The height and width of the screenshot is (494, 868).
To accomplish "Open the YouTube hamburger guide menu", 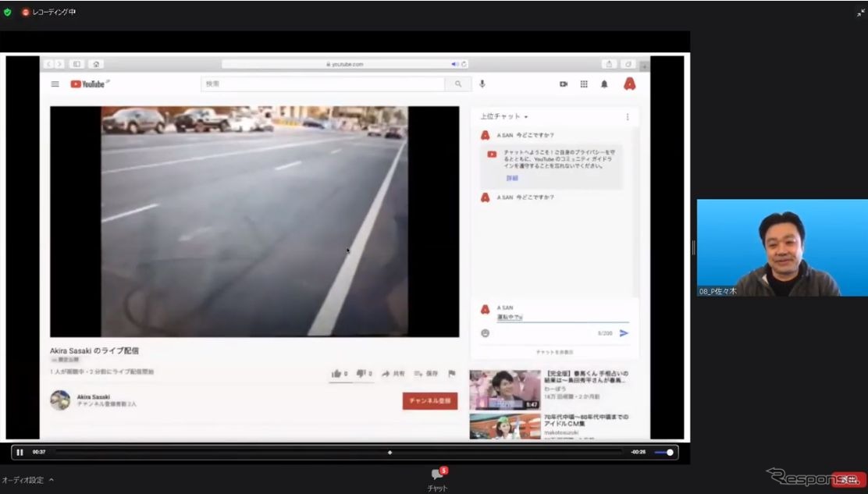I will click(55, 84).
